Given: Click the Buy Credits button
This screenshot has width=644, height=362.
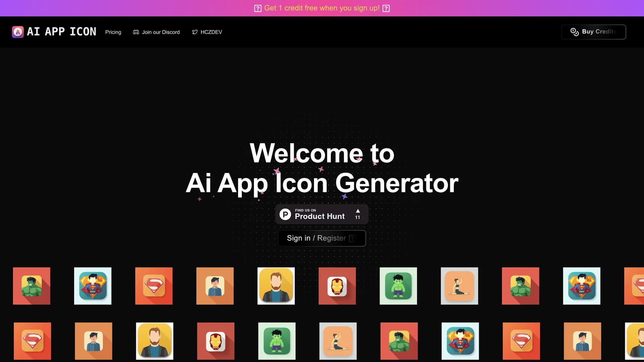Looking at the screenshot, I should [593, 32].
